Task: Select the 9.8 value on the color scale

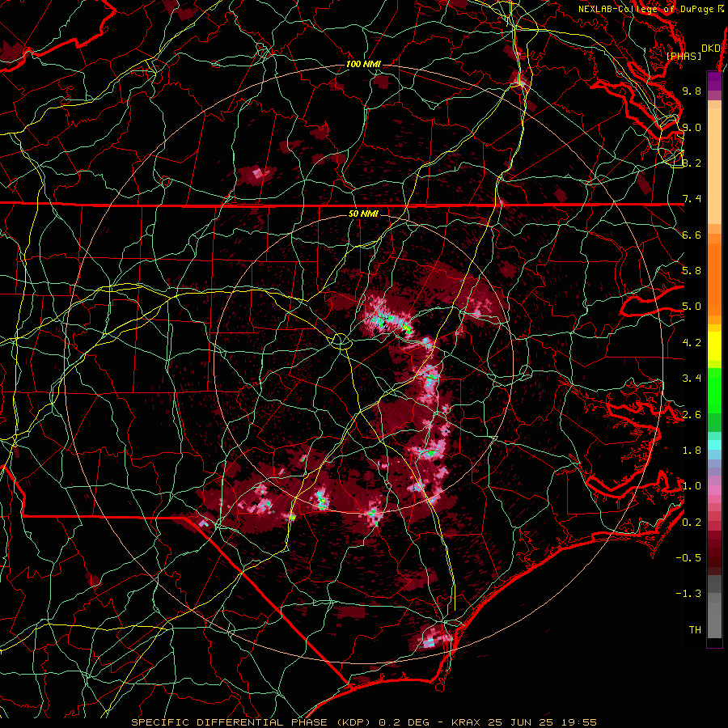Action: click(x=692, y=91)
